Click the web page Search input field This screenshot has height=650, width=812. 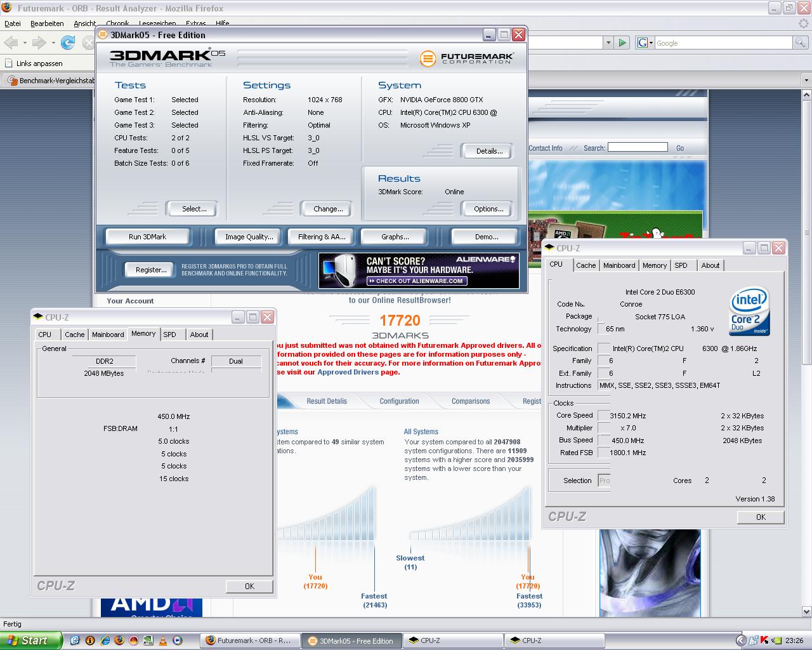tap(638, 147)
